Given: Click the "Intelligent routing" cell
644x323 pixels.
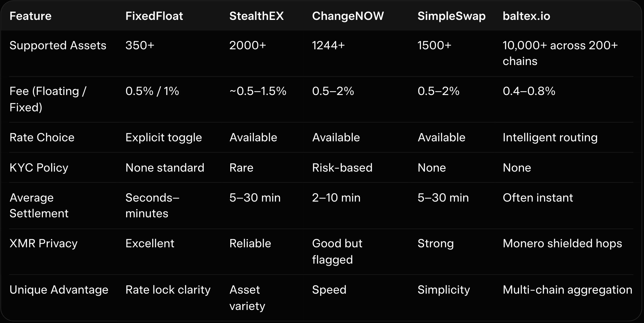Looking at the screenshot, I should 550,137.
